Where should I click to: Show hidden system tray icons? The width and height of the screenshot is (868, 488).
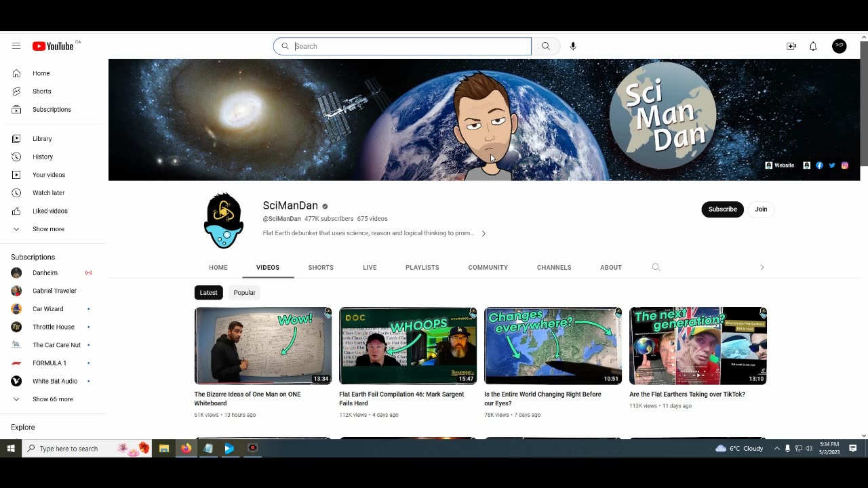777,449
